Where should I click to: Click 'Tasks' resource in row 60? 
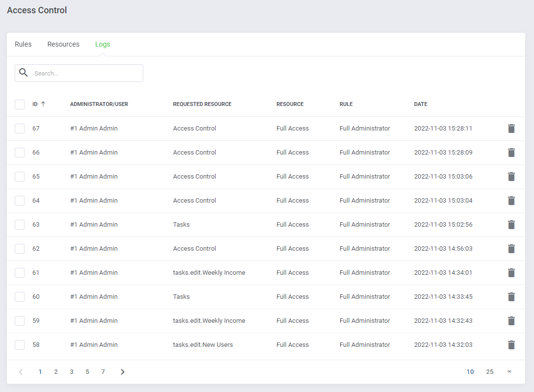tap(181, 297)
